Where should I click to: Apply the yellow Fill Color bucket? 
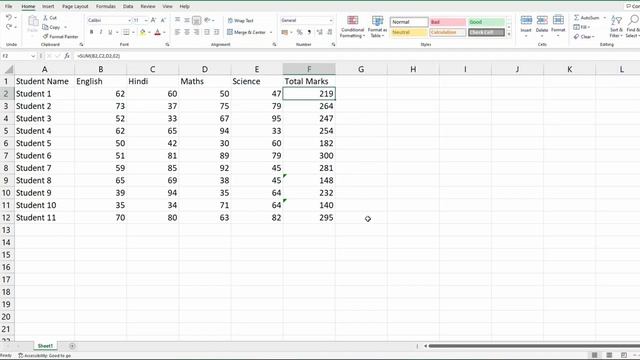click(x=142, y=32)
